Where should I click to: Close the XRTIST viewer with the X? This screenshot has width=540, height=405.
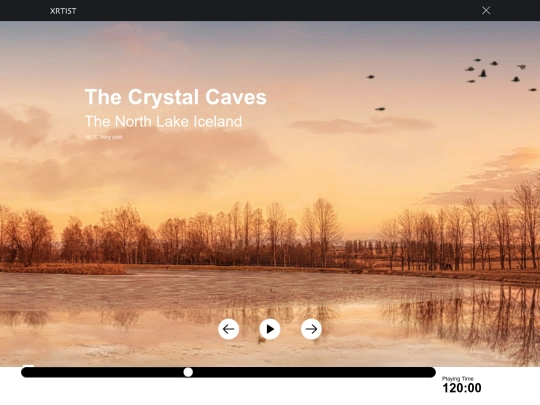point(486,10)
